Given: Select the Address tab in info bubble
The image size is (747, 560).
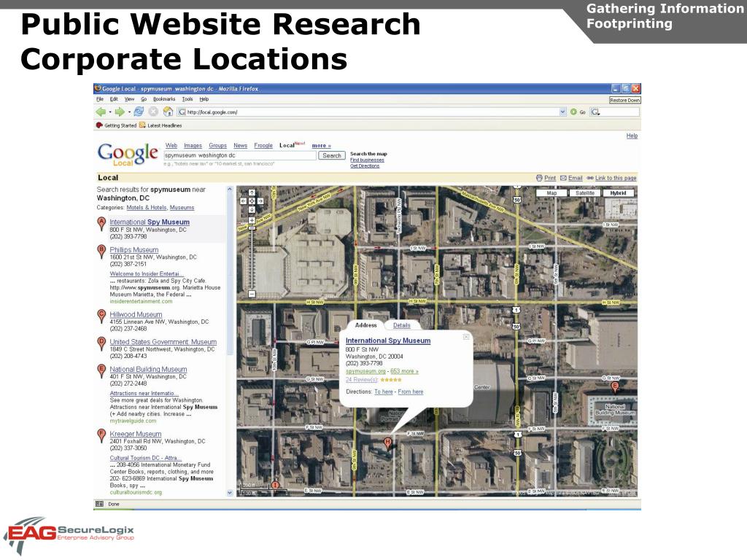Looking at the screenshot, I should [x=366, y=325].
